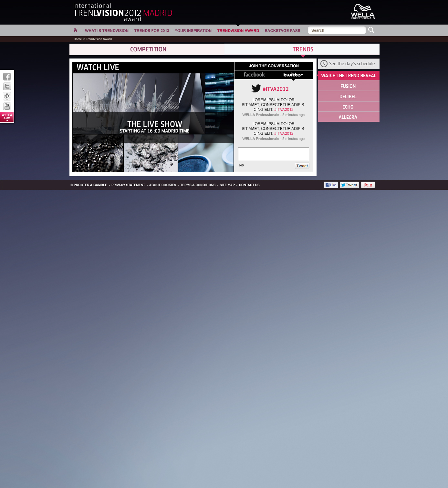Open Your Inspiration menu item
Viewport: 448px width, 488px height.
(x=193, y=31)
